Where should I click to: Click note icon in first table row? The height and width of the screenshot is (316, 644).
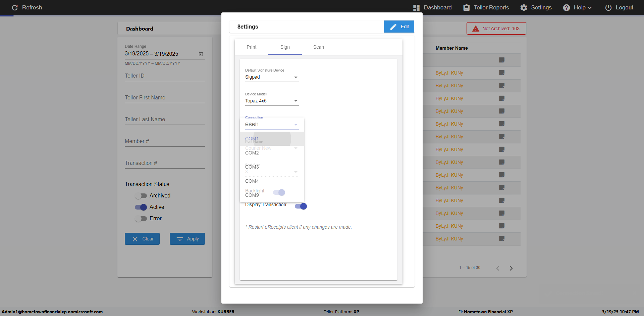pyautogui.click(x=502, y=60)
